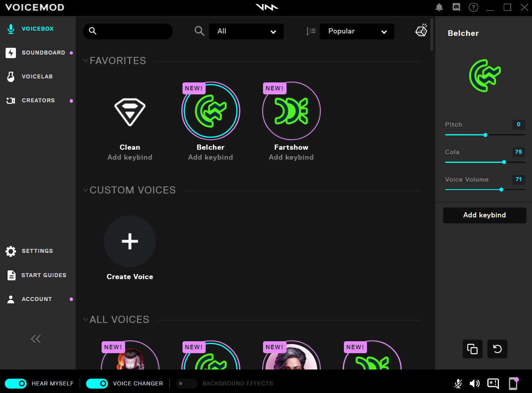This screenshot has width=532, height=393.
Task: Toggle Hear Myself off
Action: 16,383
